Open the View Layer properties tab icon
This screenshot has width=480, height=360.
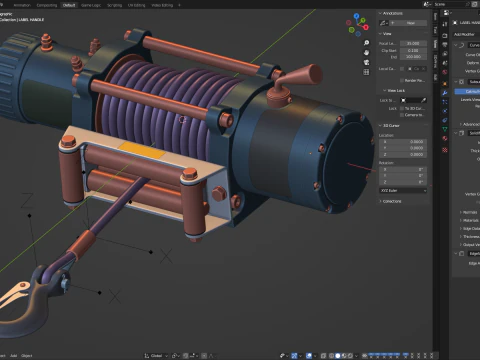(445, 54)
